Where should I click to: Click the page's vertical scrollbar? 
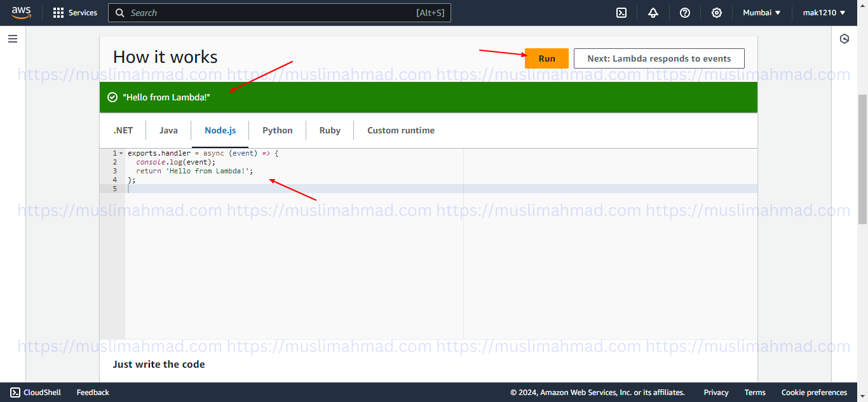(862, 159)
